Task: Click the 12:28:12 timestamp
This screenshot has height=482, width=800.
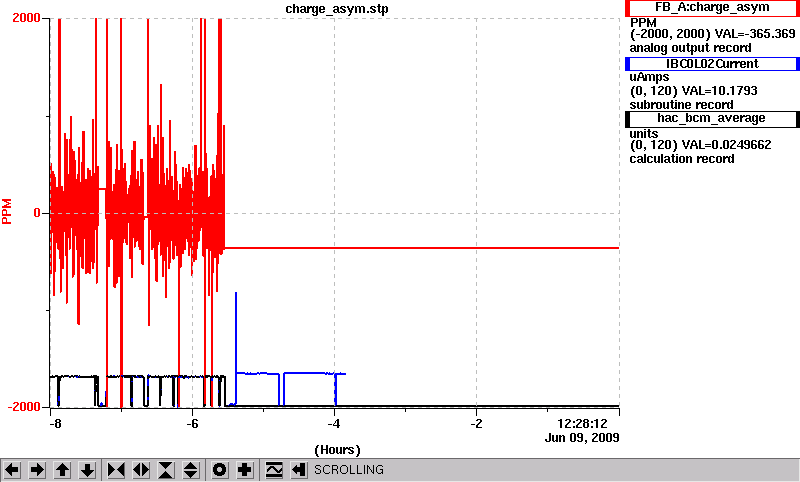Action: coord(582,424)
